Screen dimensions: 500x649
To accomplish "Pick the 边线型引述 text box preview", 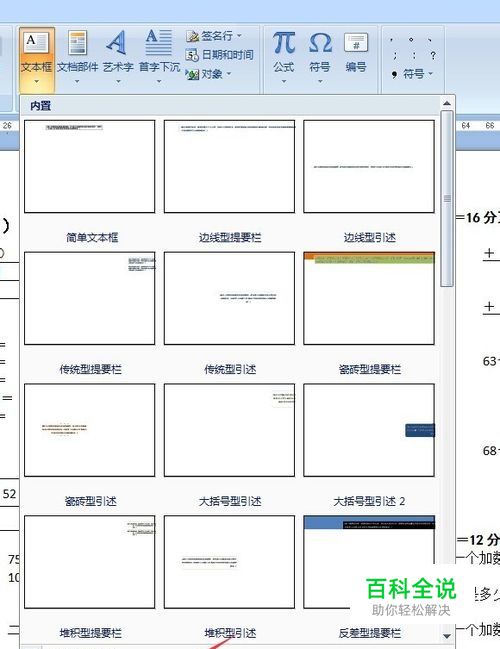I will point(369,166).
